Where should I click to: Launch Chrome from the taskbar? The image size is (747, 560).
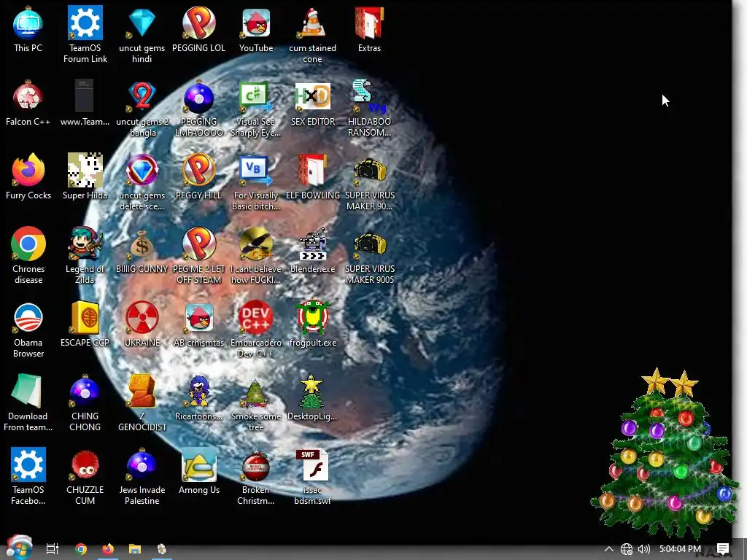point(80,549)
